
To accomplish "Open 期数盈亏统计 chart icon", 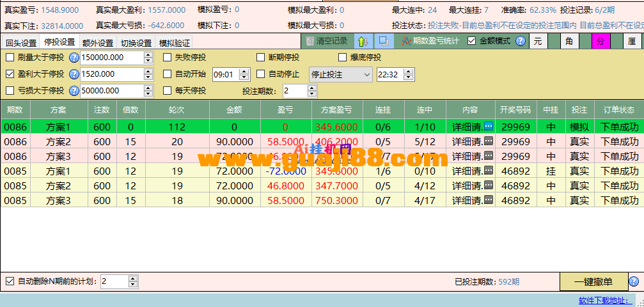I will [x=406, y=41].
